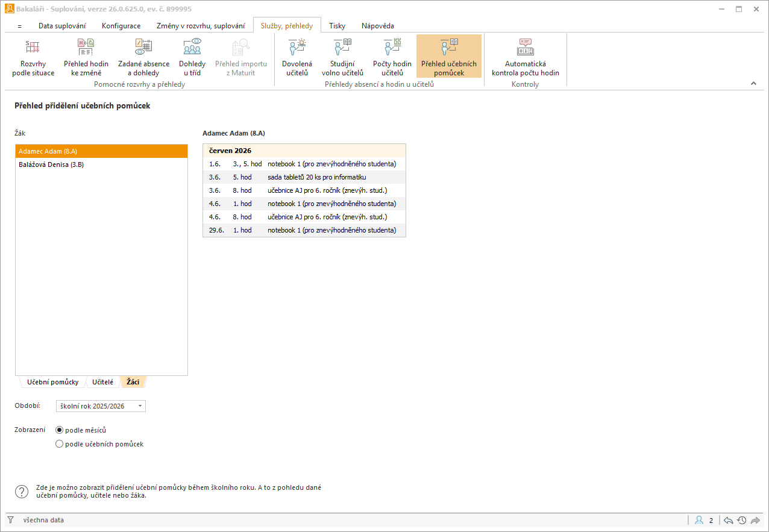Open the quick access menu (=)
Viewport: 769px width, 532px height.
pyautogui.click(x=19, y=26)
